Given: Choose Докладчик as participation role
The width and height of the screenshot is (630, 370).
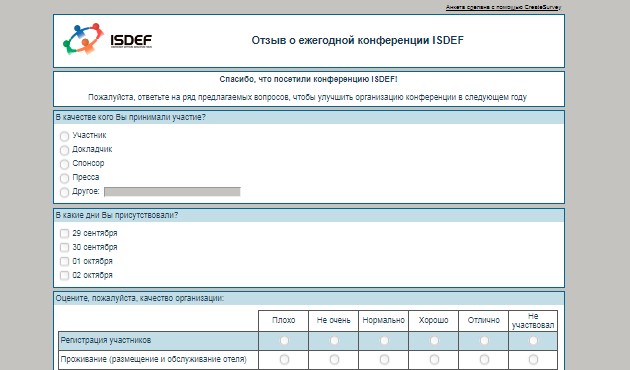Looking at the screenshot, I should pos(64,150).
